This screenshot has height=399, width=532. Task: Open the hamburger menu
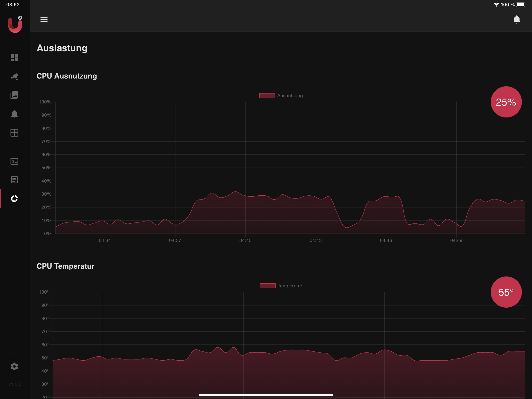point(44,19)
